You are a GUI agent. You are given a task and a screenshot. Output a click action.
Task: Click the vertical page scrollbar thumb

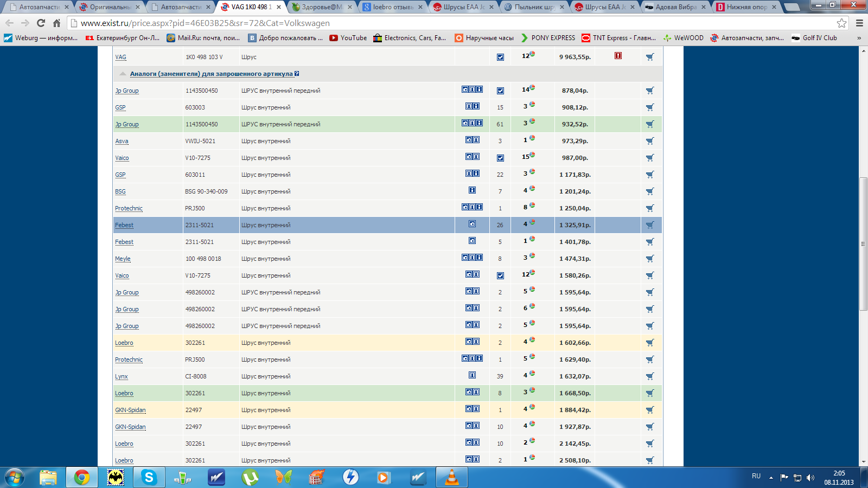pos(863,244)
